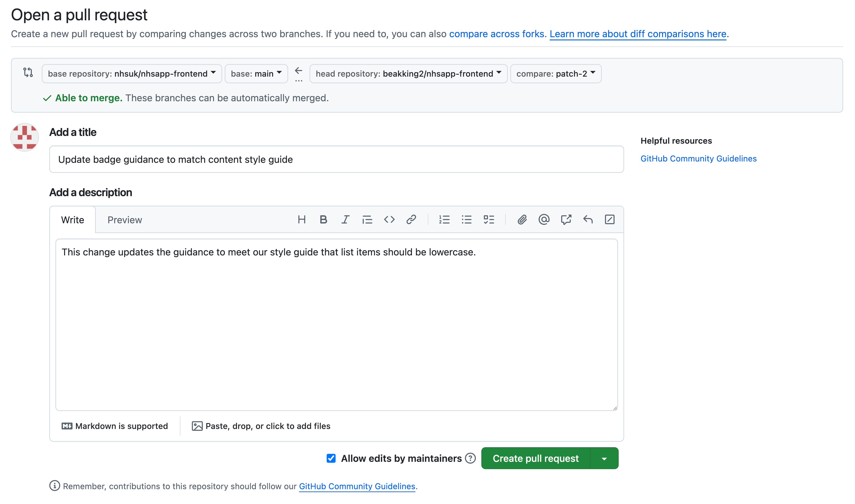Select the Bold formatting icon

pos(323,219)
